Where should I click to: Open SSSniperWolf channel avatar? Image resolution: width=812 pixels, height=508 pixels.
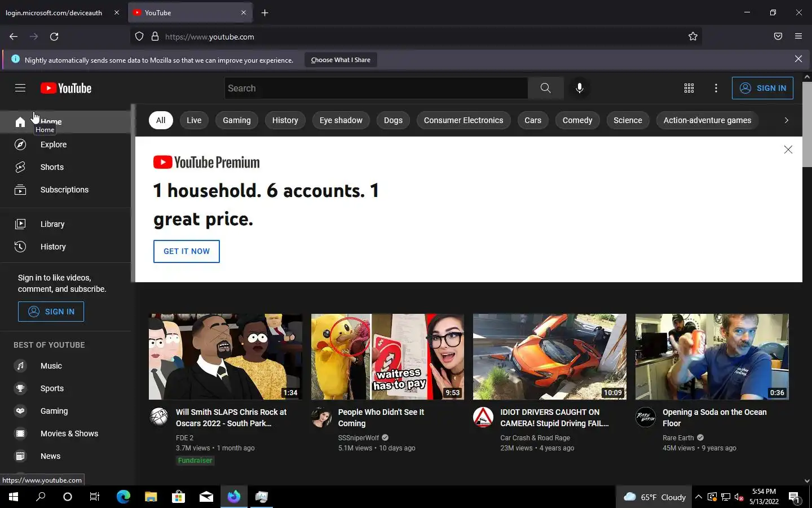(321, 417)
